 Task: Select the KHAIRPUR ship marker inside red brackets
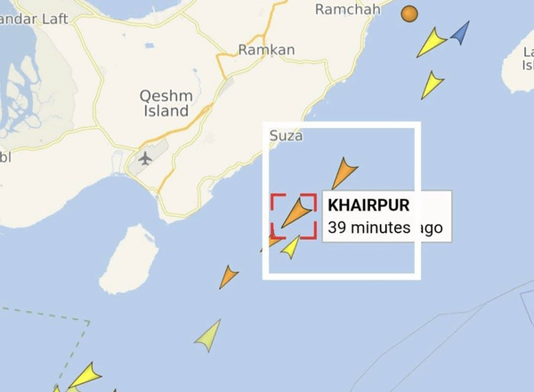coord(296,213)
